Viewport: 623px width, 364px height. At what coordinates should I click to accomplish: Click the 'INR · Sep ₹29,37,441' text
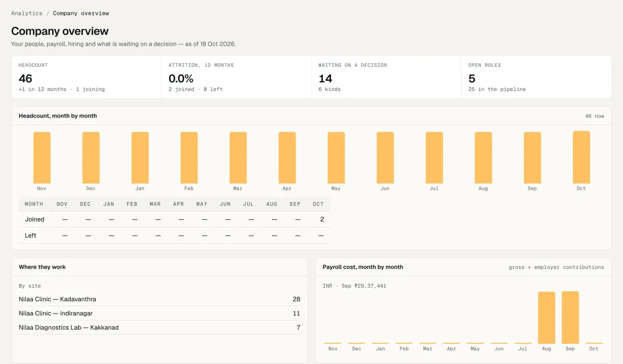click(354, 286)
